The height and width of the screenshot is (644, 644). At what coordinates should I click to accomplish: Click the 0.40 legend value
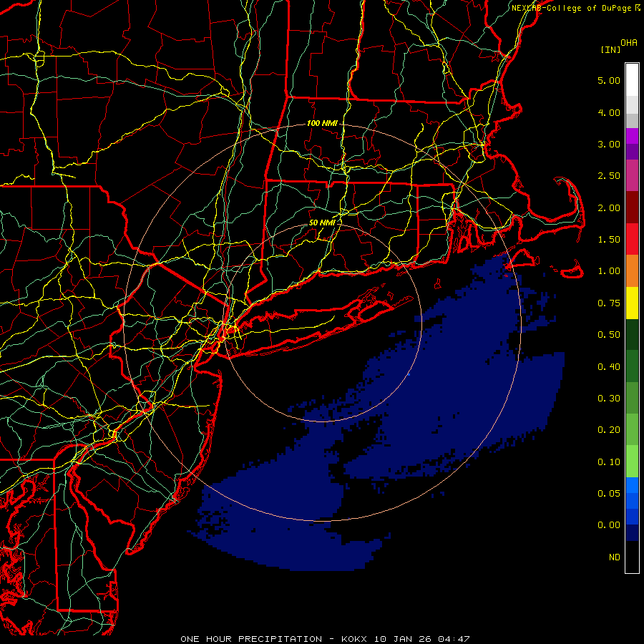pos(609,367)
